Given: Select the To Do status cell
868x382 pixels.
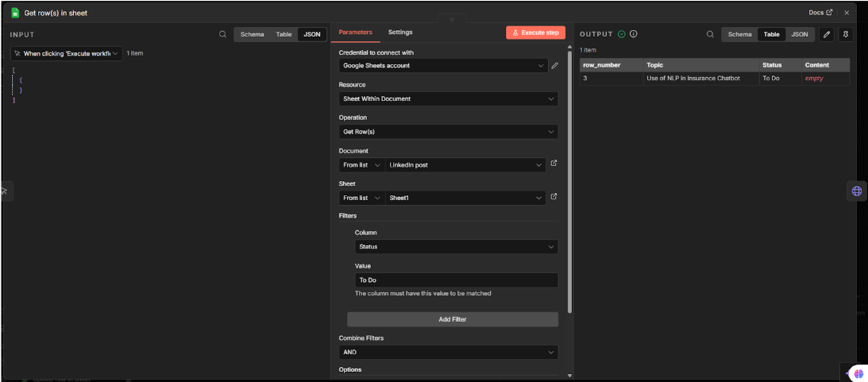Looking at the screenshot, I should click(780, 79).
